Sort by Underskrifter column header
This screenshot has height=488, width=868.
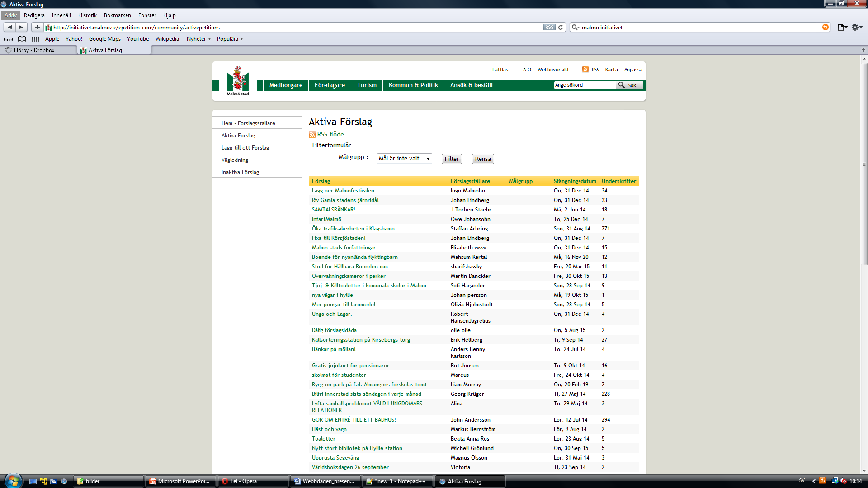(x=618, y=181)
